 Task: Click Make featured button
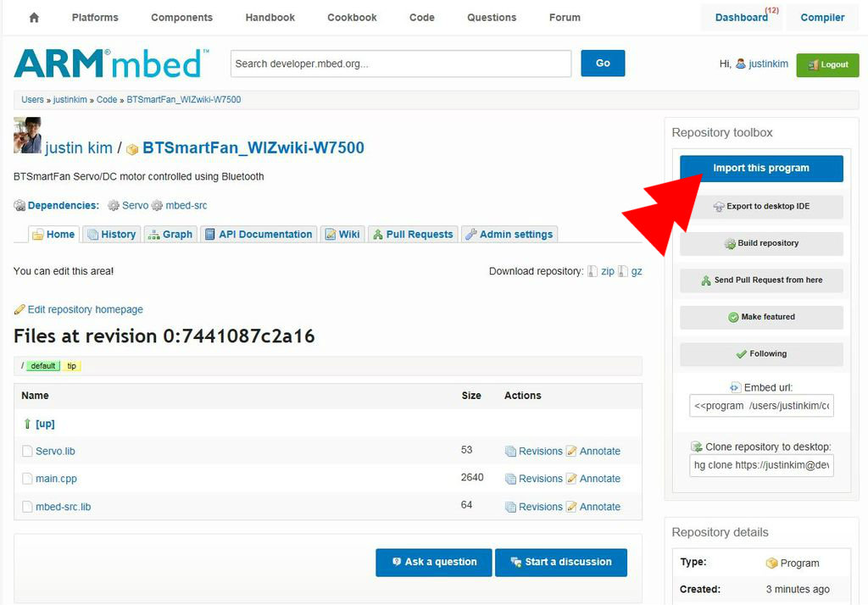[x=761, y=317]
